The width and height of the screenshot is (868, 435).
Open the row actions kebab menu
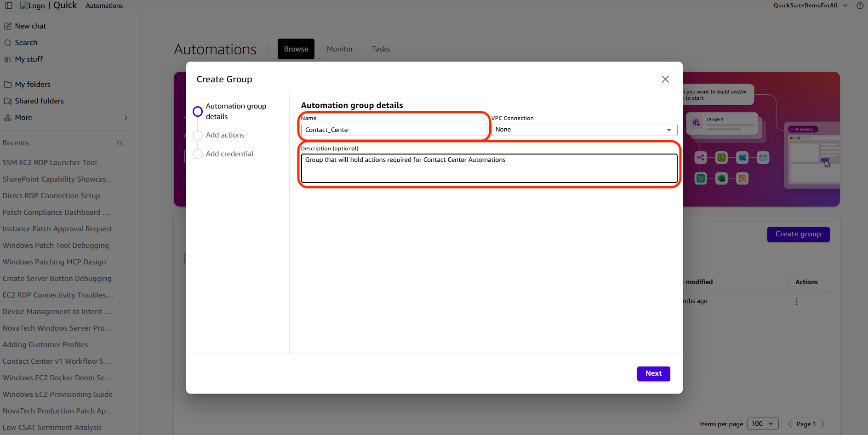tap(797, 302)
